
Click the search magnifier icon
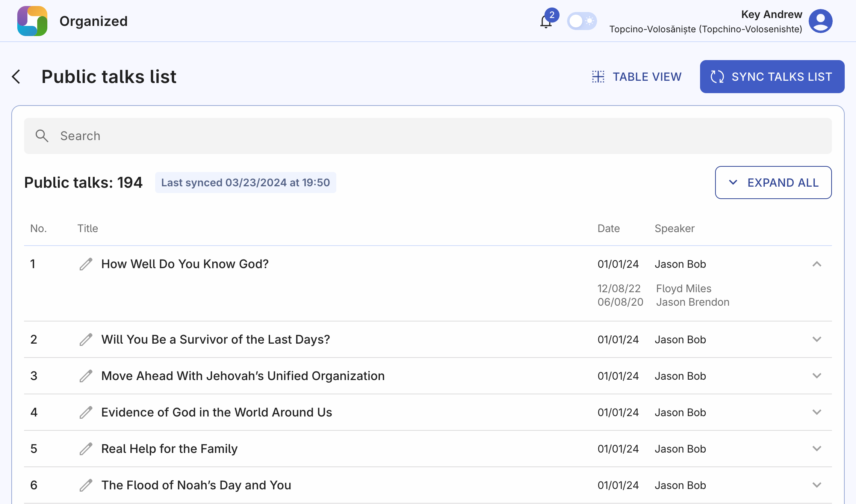pyautogui.click(x=42, y=136)
